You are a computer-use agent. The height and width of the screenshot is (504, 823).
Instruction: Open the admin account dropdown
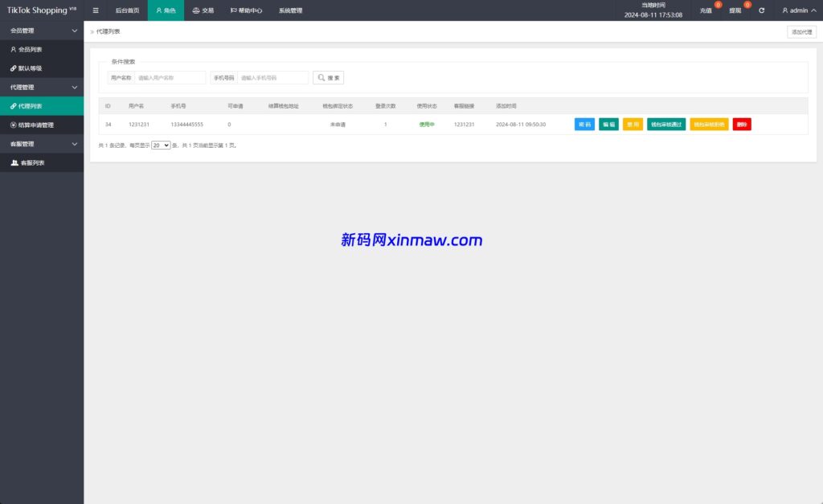click(796, 10)
